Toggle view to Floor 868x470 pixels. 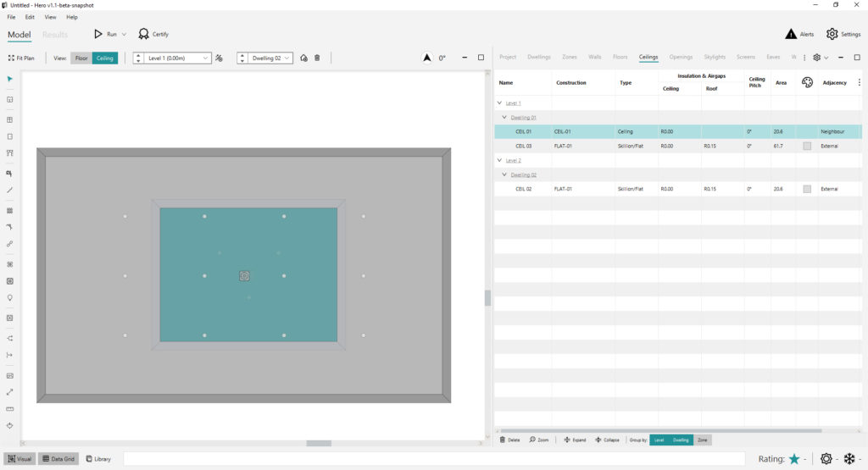[81, 58]
